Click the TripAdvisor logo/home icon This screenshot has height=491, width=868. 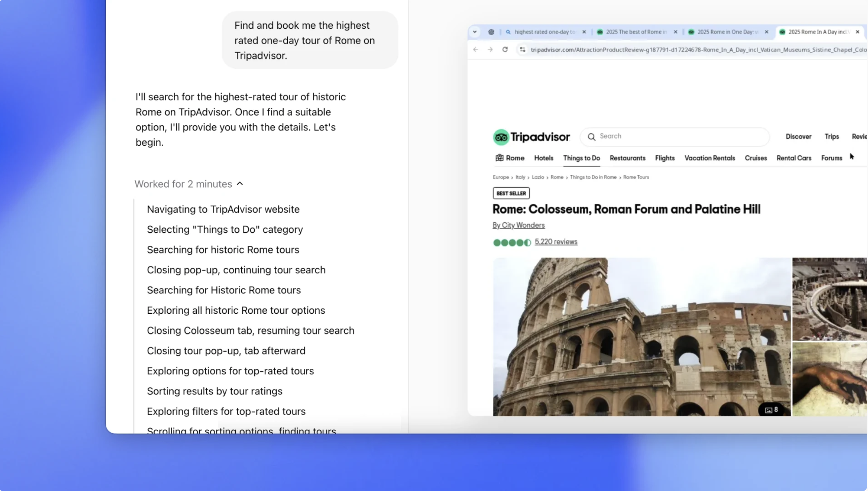click(531, 136)
